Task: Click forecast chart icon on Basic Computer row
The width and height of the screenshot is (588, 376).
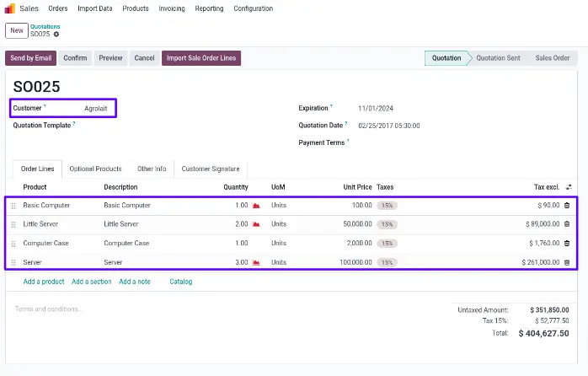Action: (256, 205)
